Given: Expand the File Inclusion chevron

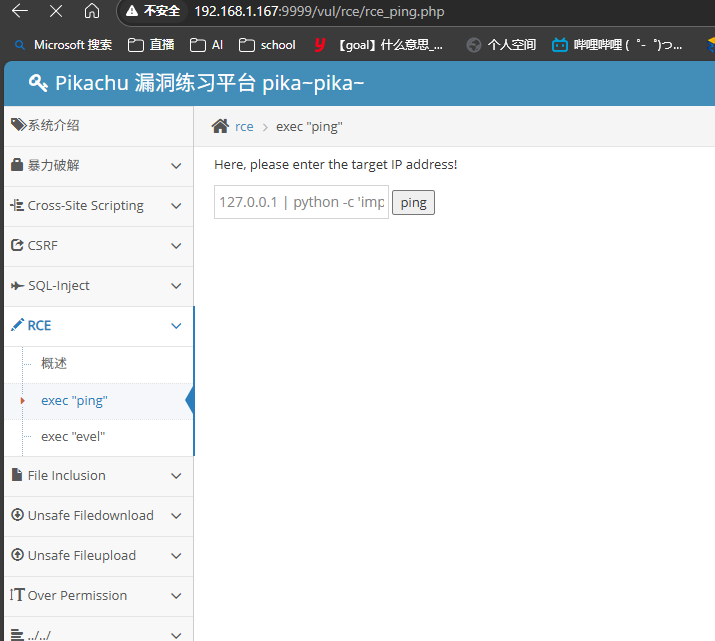Looking at the screenshot, I should (176, 476).
